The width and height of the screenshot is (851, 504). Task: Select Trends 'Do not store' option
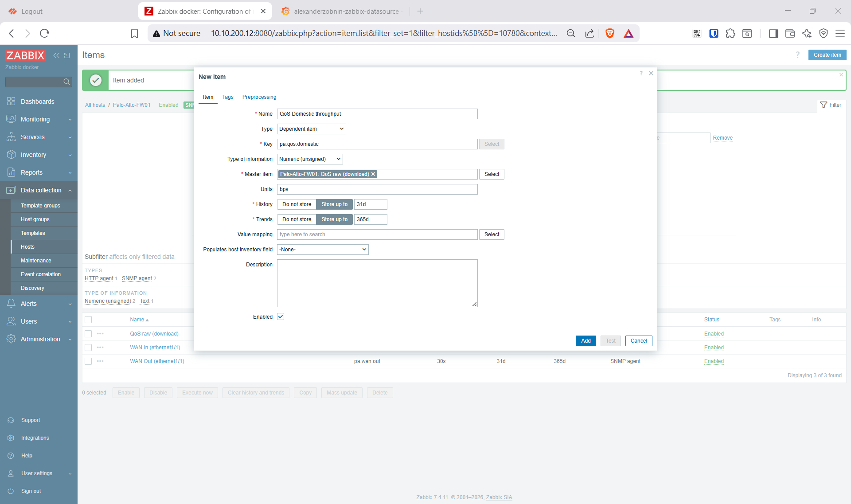point(297,219)
